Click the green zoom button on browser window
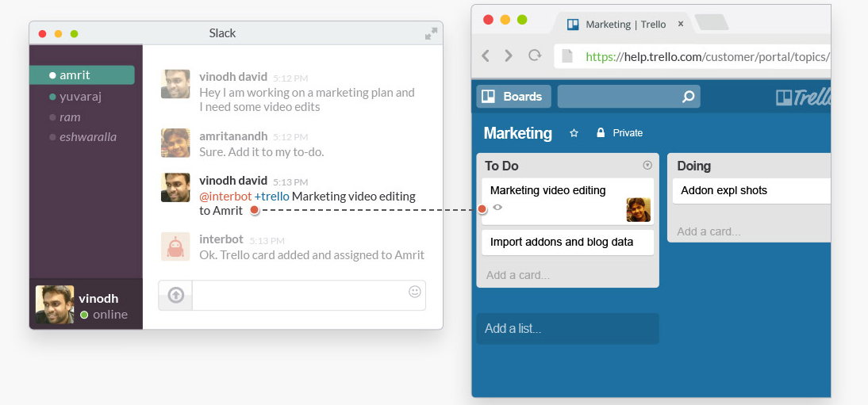Viewport: 868px width, 405px height. (x=522, y=20)
